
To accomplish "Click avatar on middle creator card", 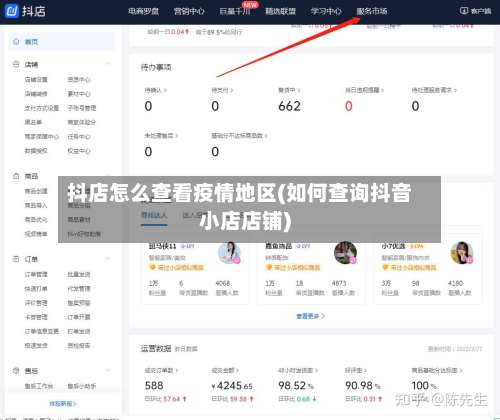I will [x=346, y=253].
